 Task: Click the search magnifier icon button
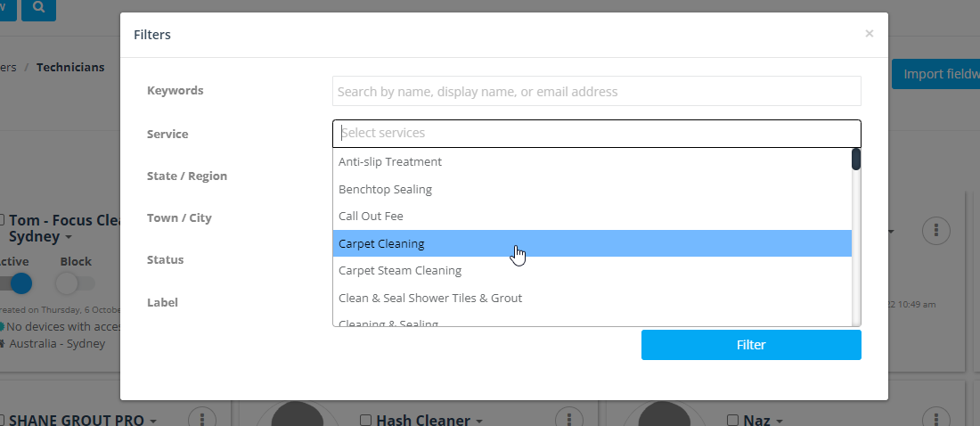point(38,8)
